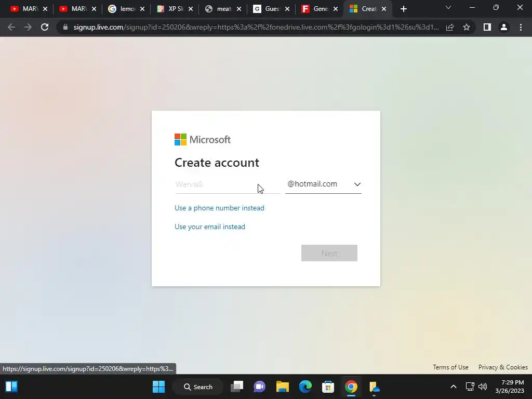Open Task View on the taskbar
This screenshot has height=399, width=532.
coord(237,387)
